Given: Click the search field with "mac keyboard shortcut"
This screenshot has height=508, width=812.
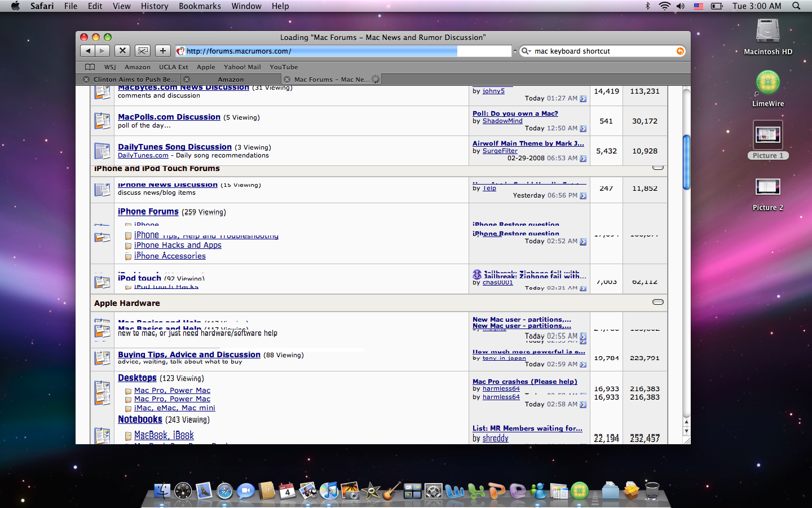Looking at the screenshot, I should coord(602,51).
